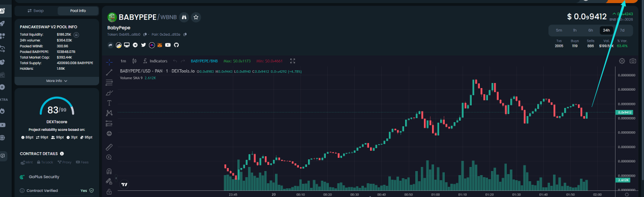Open the CoinMarketCap-style round chart icon
This screenshot has height=197, width=644.
pyautogui.click(x=119, y=45)
